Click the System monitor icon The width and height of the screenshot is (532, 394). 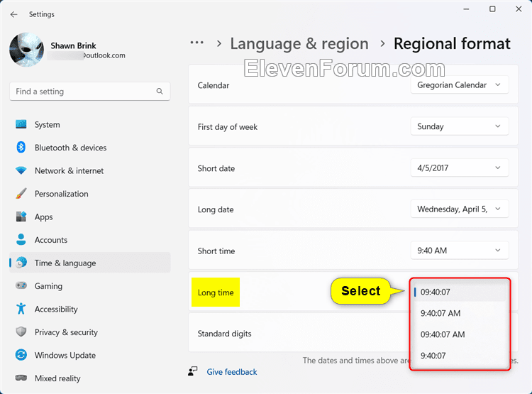21,124
